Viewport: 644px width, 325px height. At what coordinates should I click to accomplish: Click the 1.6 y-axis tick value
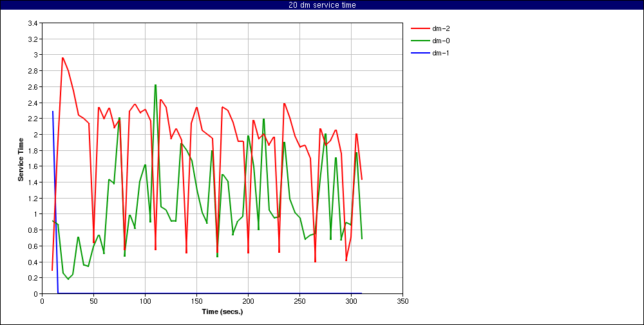point(33,166)
